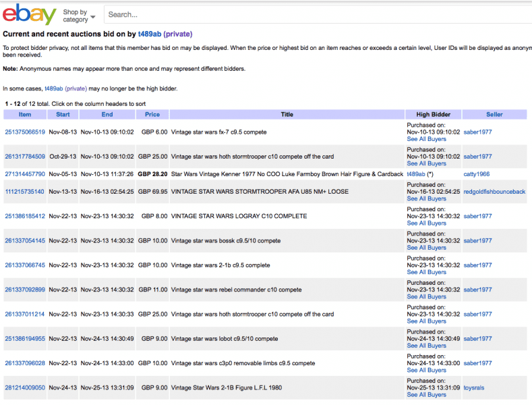Screen dimensions: 532x405
Task: Sort table by Start column header
Action: (63, 115)
